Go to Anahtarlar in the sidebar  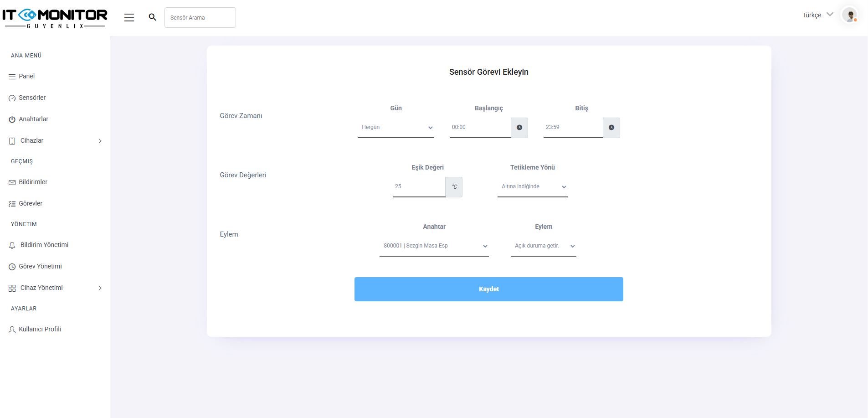tap(33, 119)
